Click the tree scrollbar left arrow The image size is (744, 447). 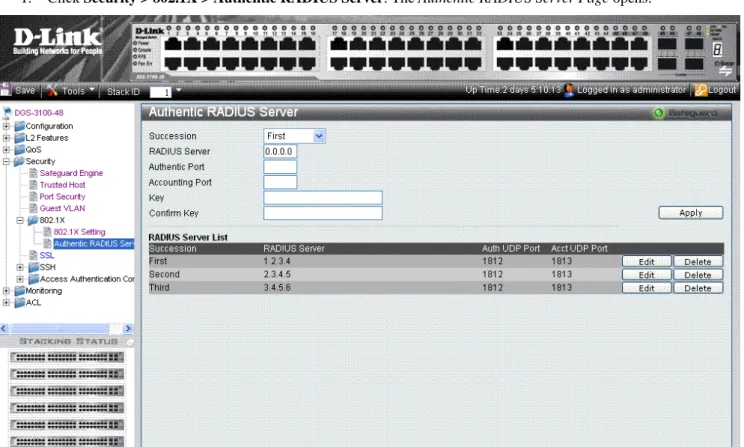tap(4, 328)
